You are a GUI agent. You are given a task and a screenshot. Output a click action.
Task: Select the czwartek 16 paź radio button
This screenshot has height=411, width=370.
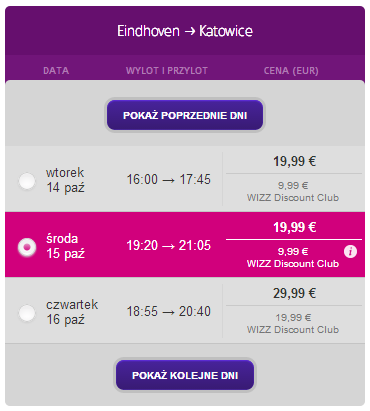[27, 313]
